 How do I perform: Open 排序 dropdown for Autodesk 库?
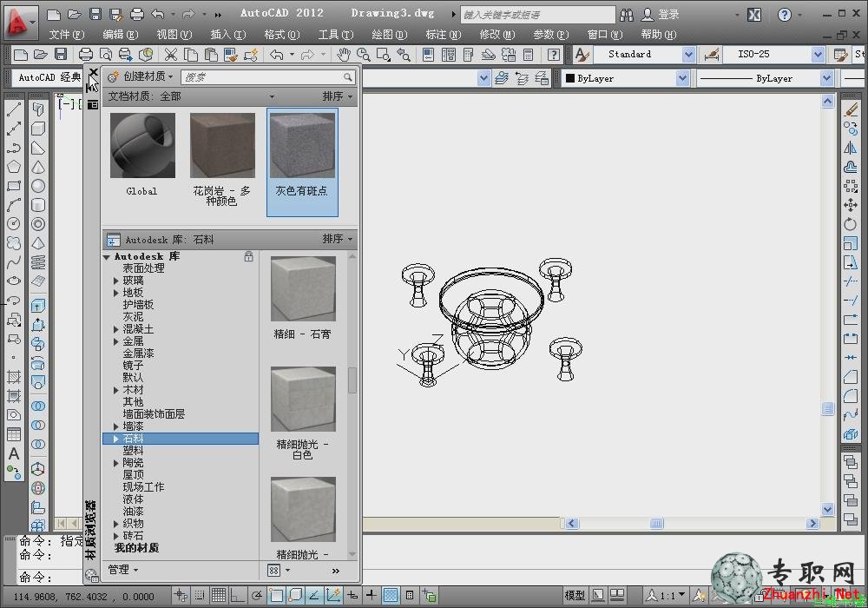(337, 239)
